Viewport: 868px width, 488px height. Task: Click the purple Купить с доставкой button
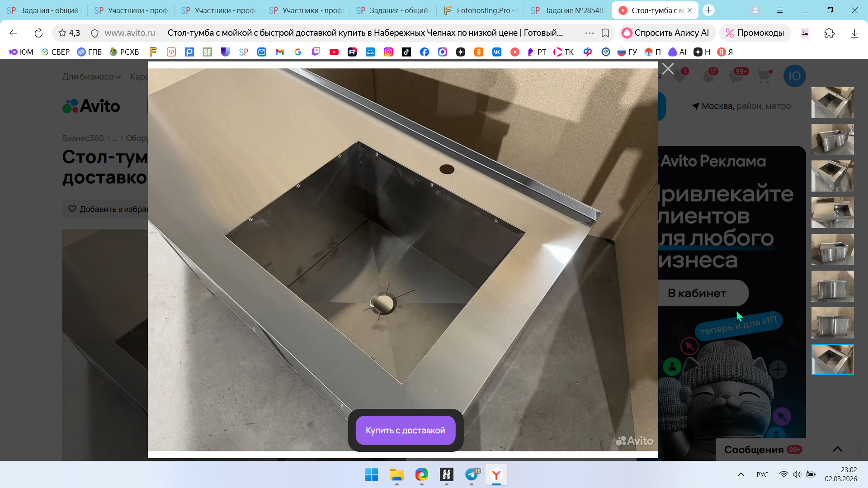pyautogui.click(x=405, y=430)
